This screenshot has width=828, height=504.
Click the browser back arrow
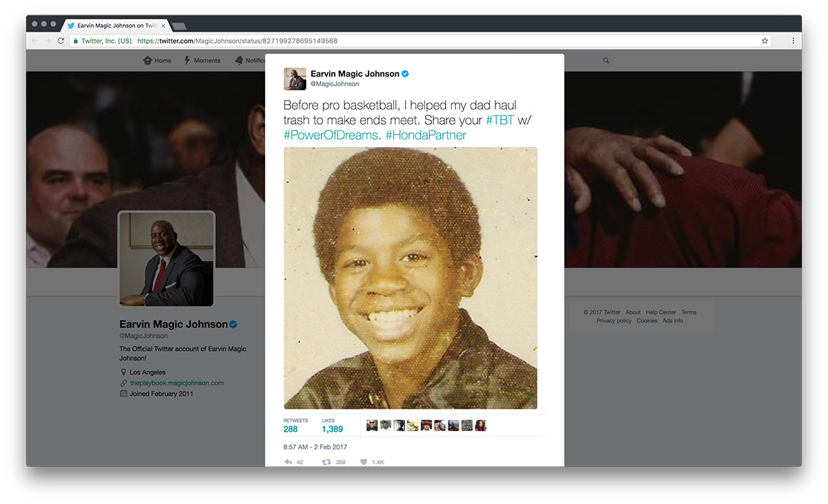(34, 41)
